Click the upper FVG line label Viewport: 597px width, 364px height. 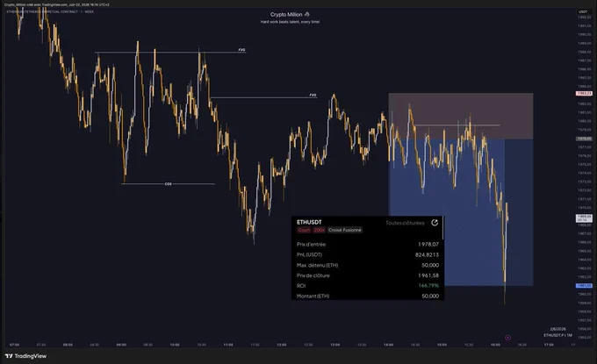pos(241,50)
